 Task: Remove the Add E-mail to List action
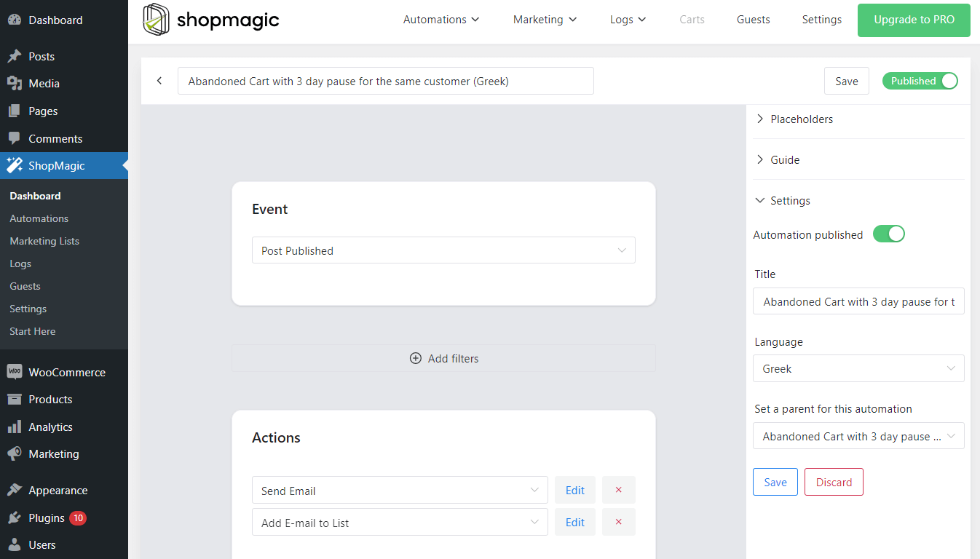coord(619,522)
